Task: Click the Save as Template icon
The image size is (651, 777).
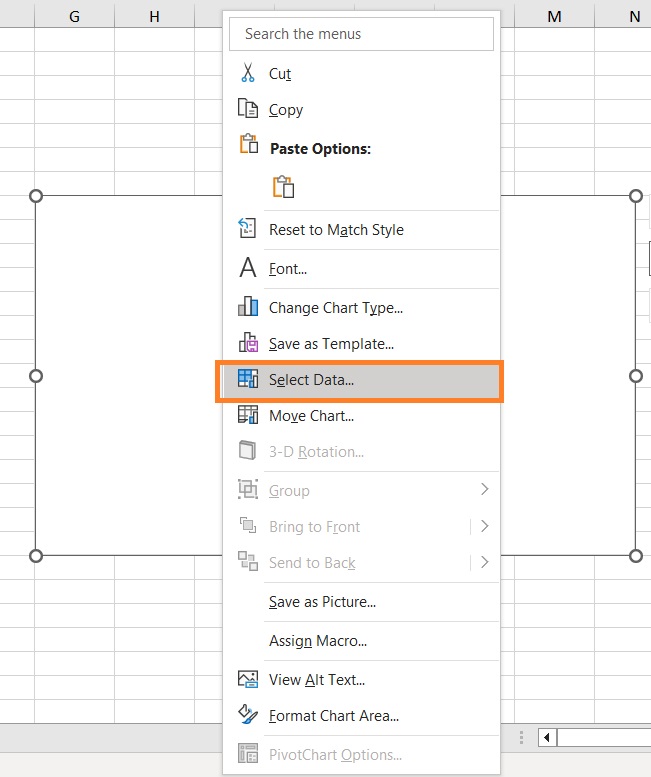Action: [248, 342]
